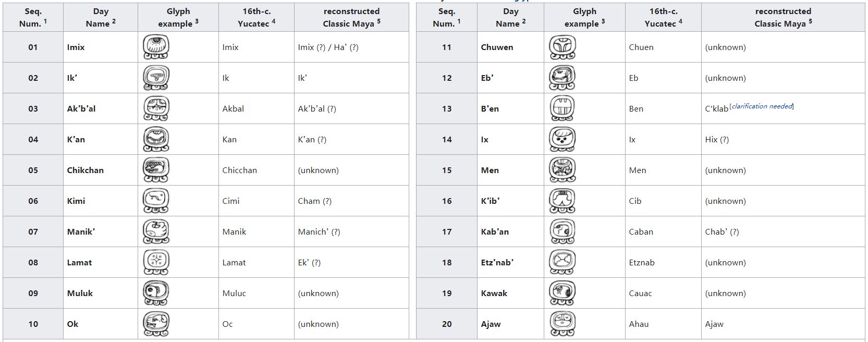Viewport: 868px width, 342px height.
Task: Click the Ajaw glyph image
Action: 562,324
